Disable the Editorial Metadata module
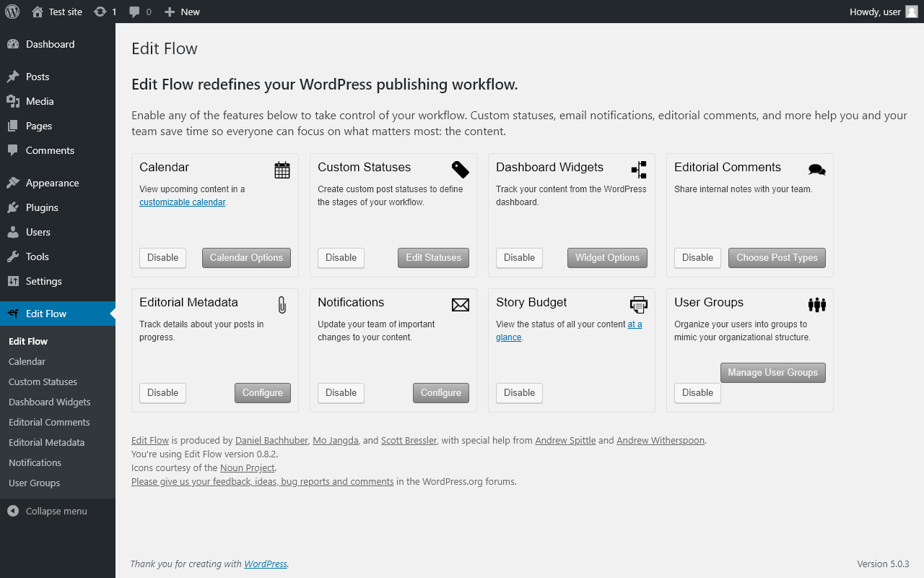Screen dimensions: 924x578 (x=163, y=393)
